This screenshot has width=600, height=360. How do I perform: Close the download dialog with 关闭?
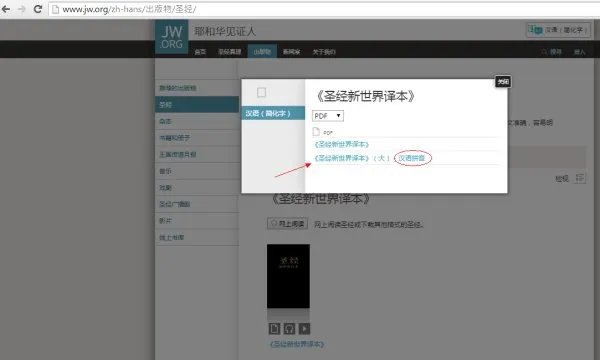[503, 81]
